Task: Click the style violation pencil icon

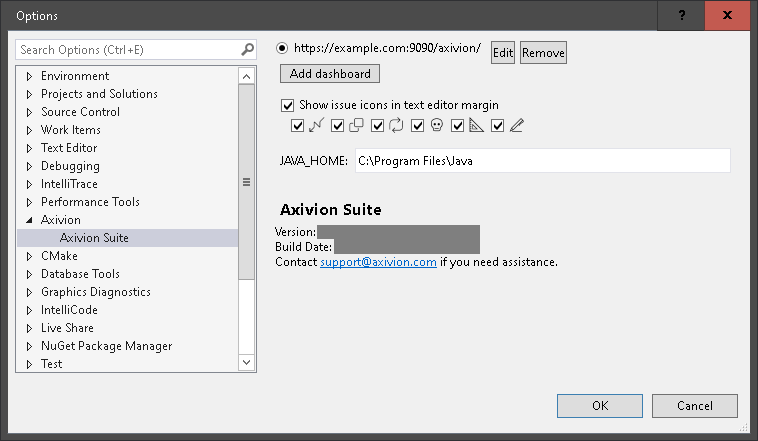Action: click(516, 126)
